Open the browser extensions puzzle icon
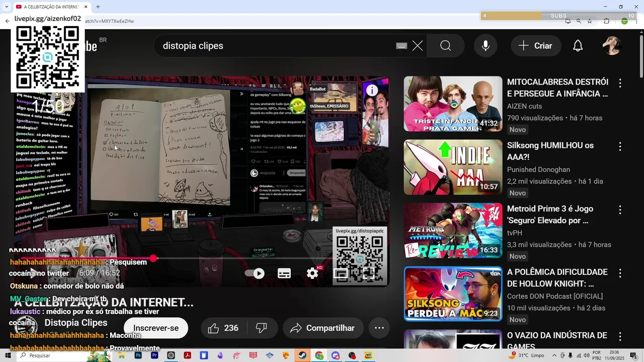644x362 pixels. click(606, 21)
